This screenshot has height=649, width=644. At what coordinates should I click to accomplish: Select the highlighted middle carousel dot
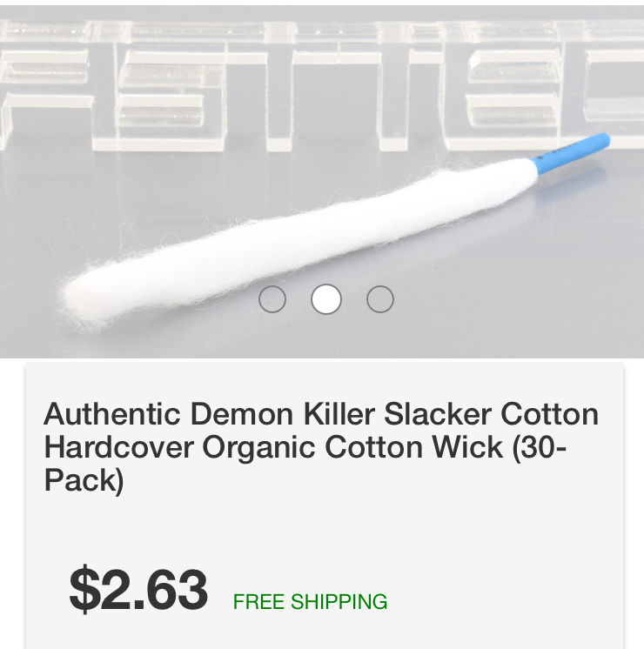[326, 299]
